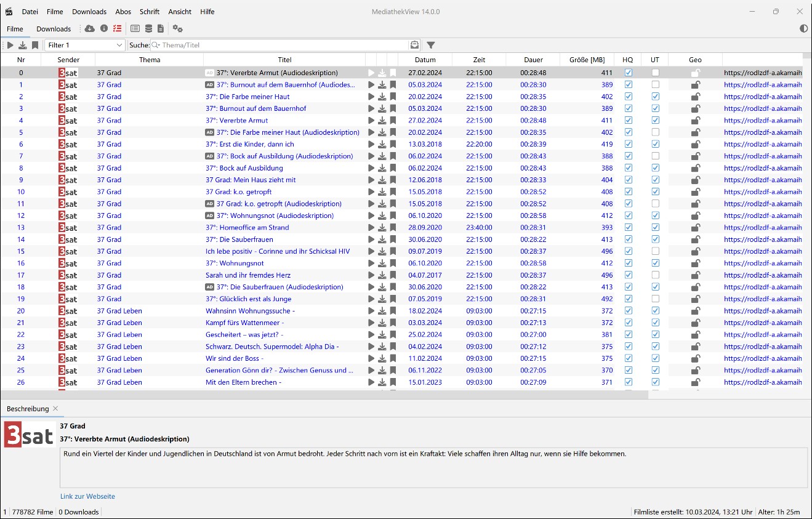Switch to the Filme tab
This screenshot has height=519, width=812.
[x=15, y=28]
